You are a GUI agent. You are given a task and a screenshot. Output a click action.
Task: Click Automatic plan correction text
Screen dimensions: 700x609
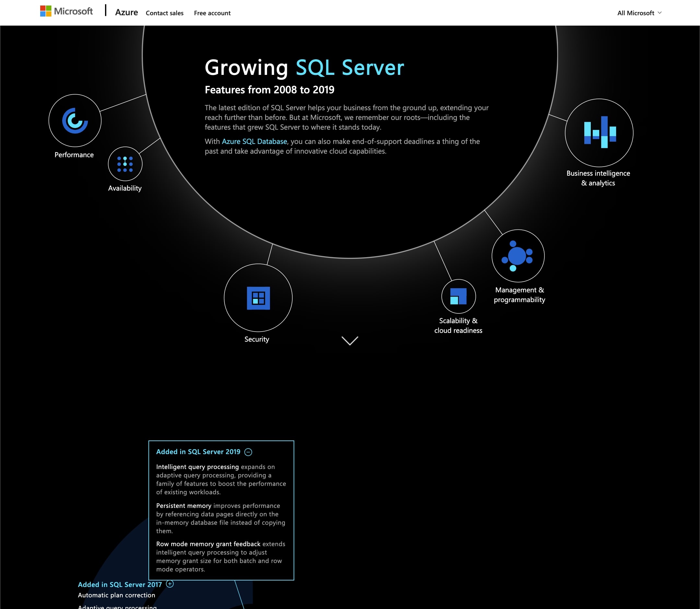coord(117,595)
